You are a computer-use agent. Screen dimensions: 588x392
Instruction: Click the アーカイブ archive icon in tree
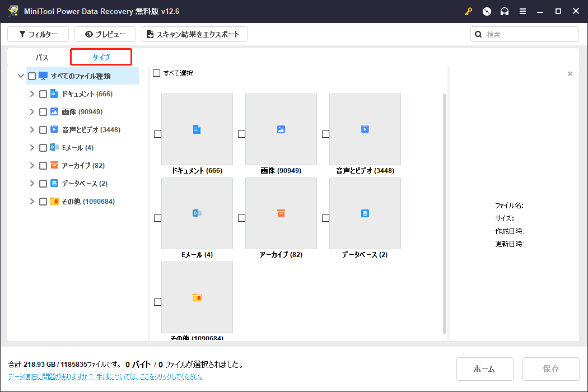54,166
